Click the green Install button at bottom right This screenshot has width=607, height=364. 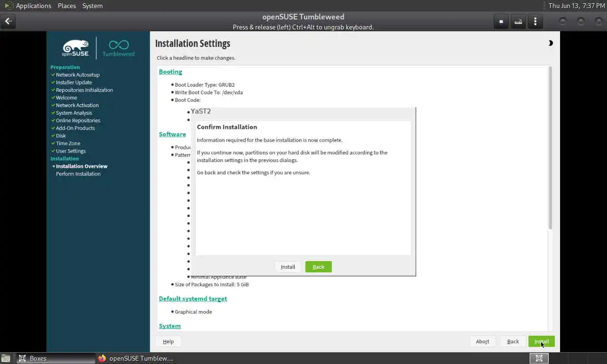[542, 341]
